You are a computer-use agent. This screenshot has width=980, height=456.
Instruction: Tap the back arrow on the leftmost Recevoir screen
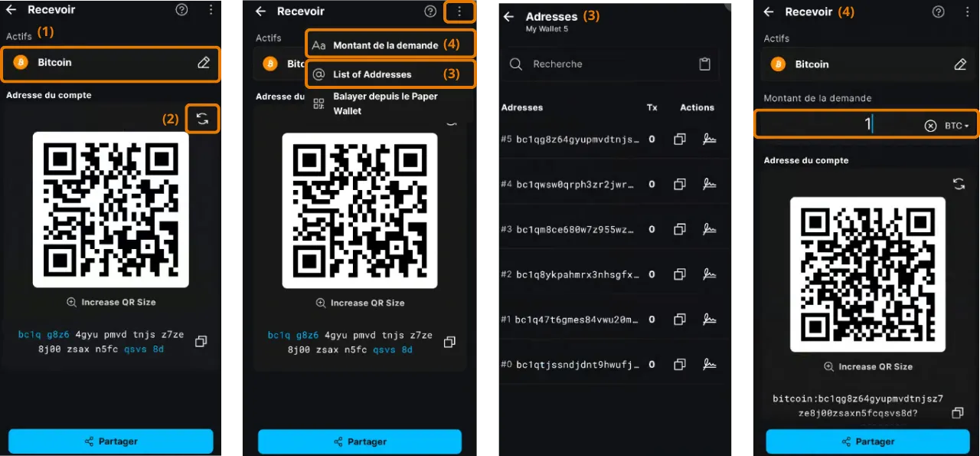point(11,10)
